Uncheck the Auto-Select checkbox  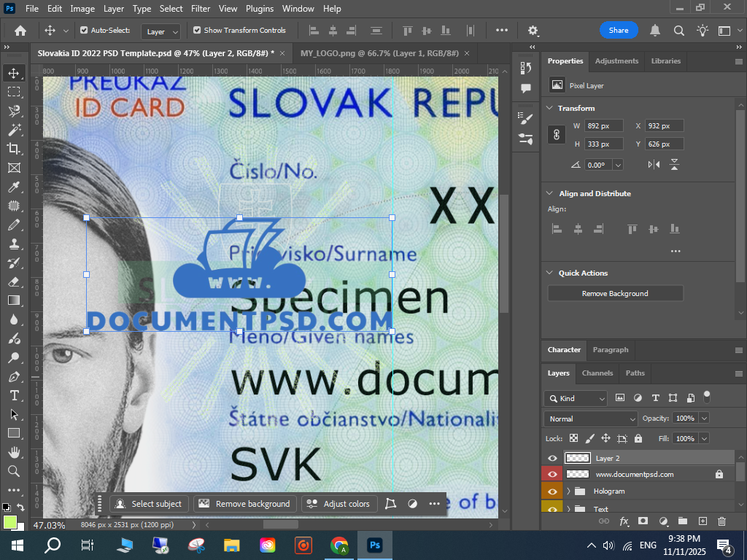click(84, 31)
